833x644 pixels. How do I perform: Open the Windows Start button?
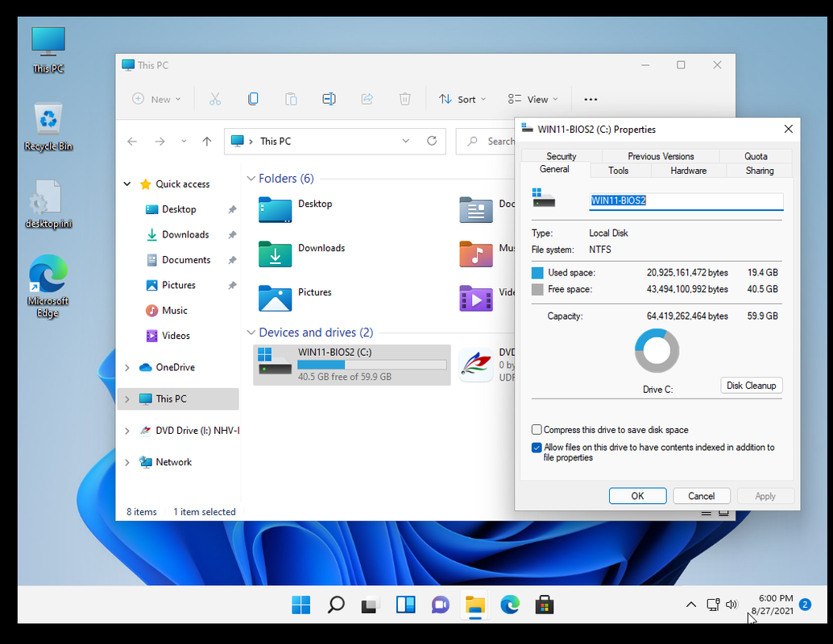(300, 605)
